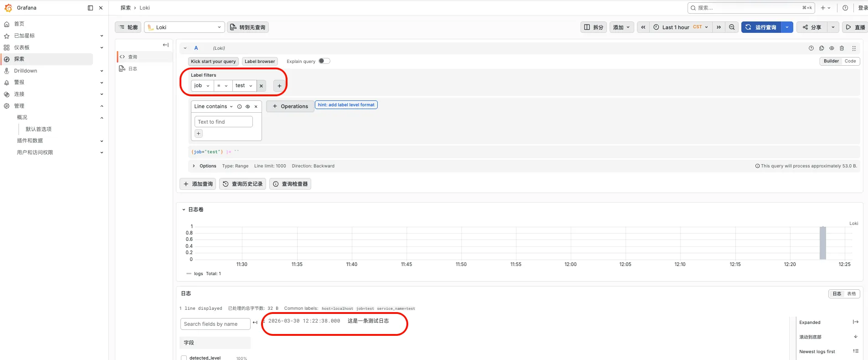Toggle query A visibility eye
This screenshot has height=360, width=868.
pyautogui.click(x=832, y=48)
